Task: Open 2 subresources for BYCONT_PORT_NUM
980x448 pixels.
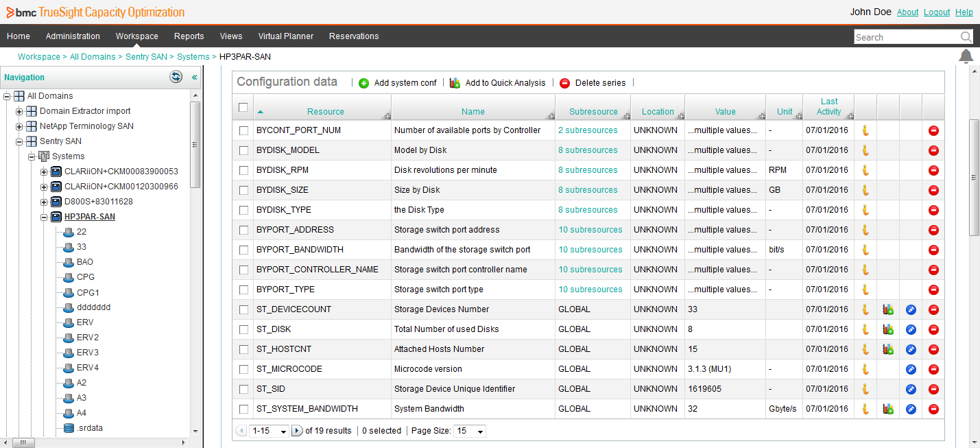Action: tap(588, 130)
